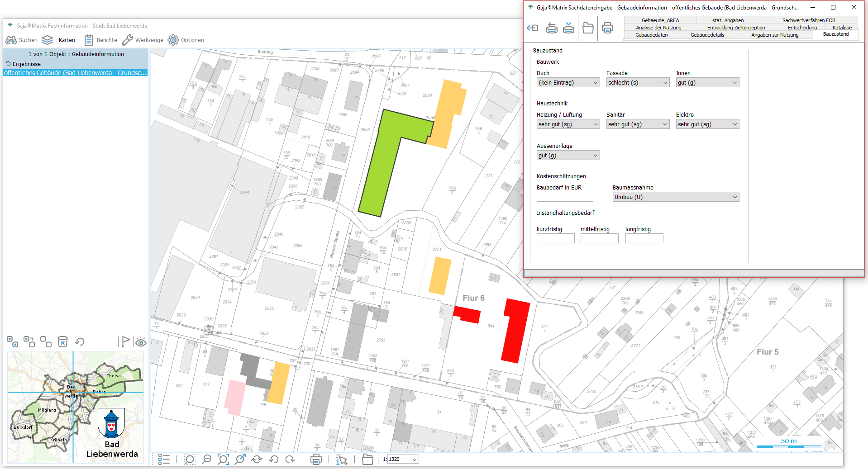Click the info cursor identify tool
The height and width of the screenshot is (469, 868).
pyautogui.click(x=342, y=460)
